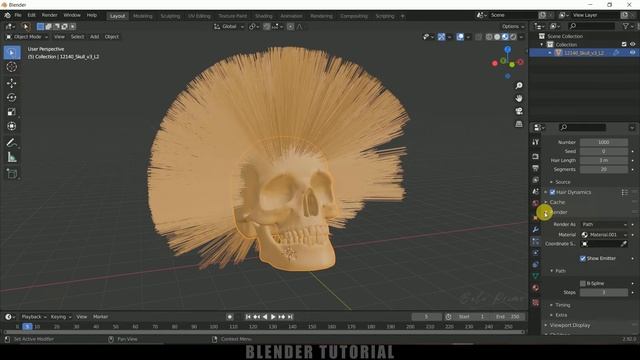The width and height of the screenshot is (640, 360).
Task: Toggle Collection exclude checkbox in outliner
Action: coord(624,44)
